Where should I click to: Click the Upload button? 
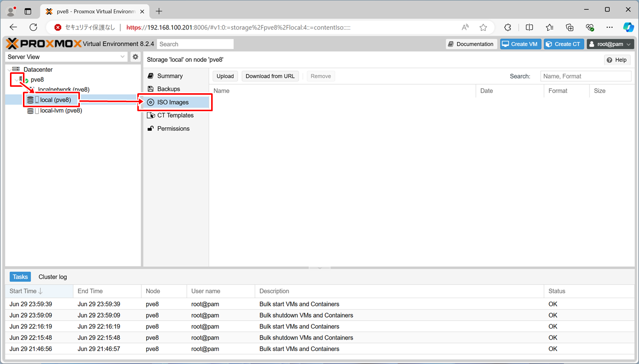point(225,76)
